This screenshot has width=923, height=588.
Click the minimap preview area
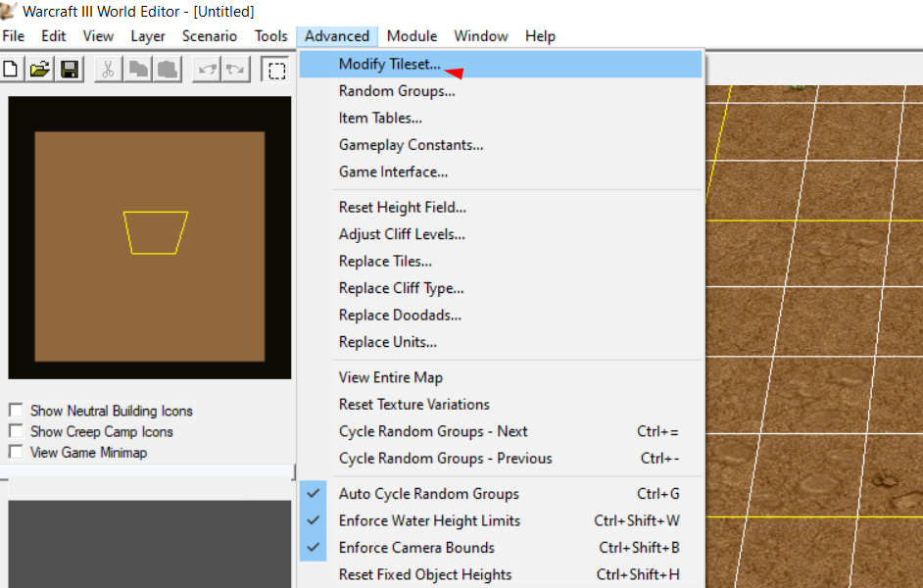point(150,238)
